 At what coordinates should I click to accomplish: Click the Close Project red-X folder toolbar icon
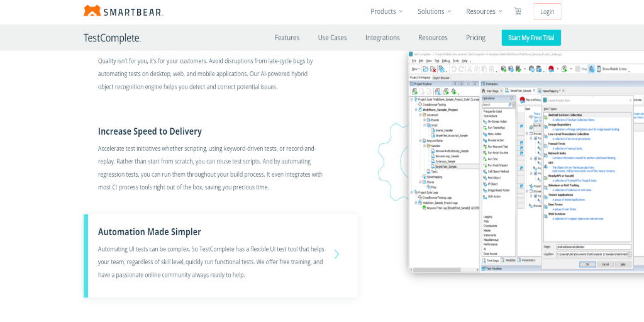pyautogui.click(x=433, y=69)
